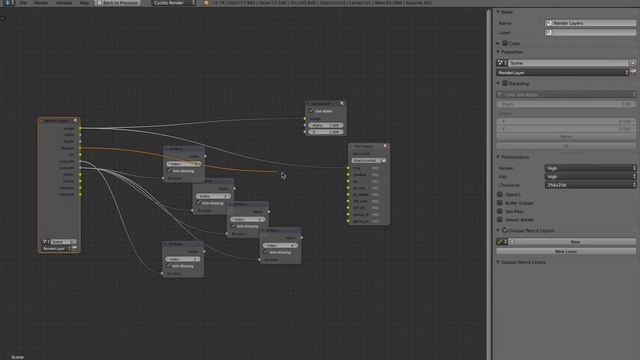Collapse the Backdrop panel section

[498, 83]
